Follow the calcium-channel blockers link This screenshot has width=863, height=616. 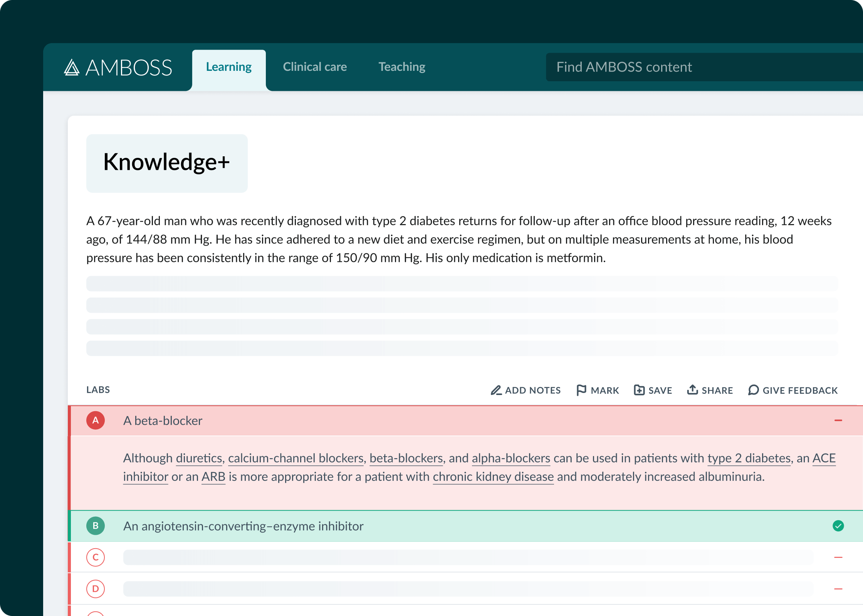[296, 459]
